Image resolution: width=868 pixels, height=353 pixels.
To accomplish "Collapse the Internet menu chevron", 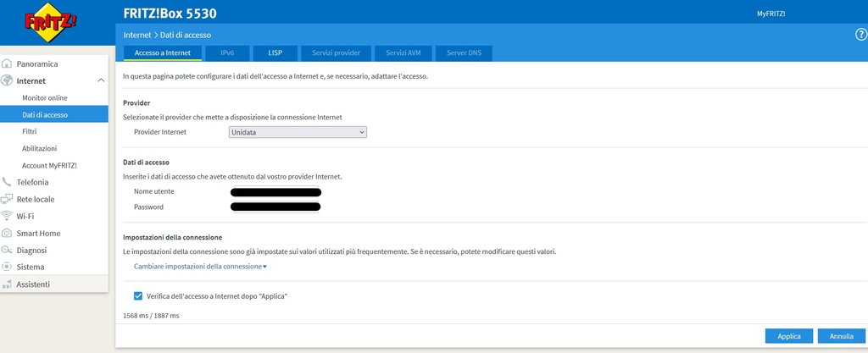I will pos(101,80).
